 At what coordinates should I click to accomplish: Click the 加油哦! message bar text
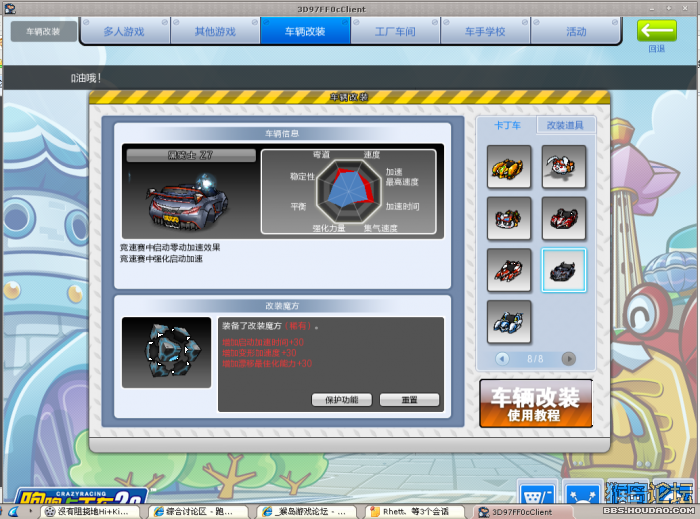click(x=86, y=78)
